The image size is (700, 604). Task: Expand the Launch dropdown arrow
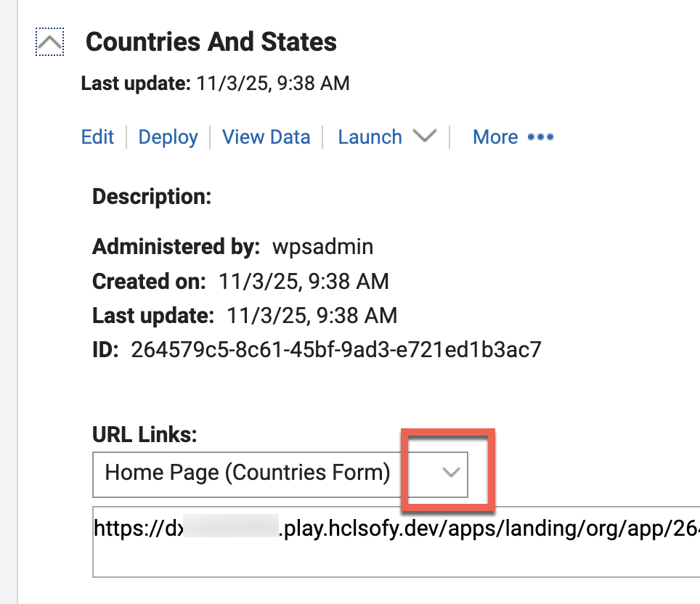424,136
